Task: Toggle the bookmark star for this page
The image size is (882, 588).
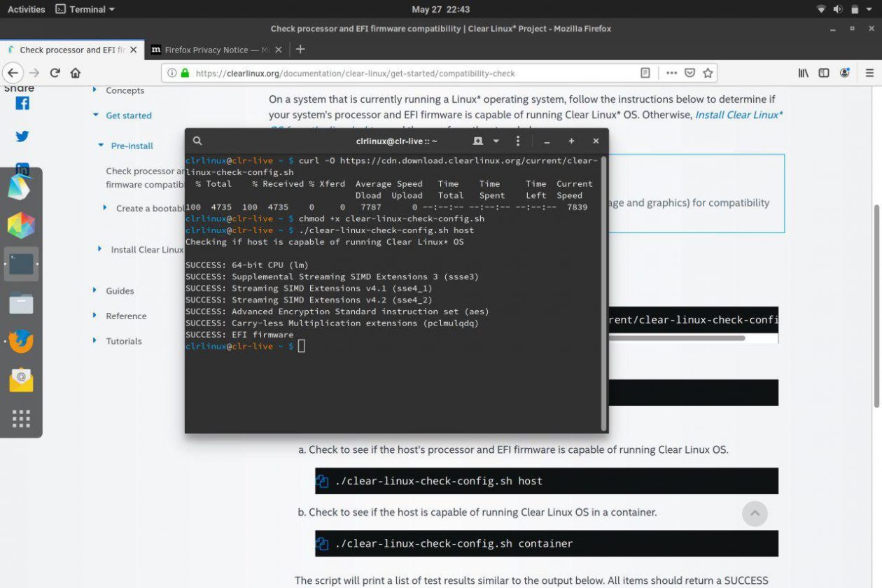Action: (x=708, y=73)
